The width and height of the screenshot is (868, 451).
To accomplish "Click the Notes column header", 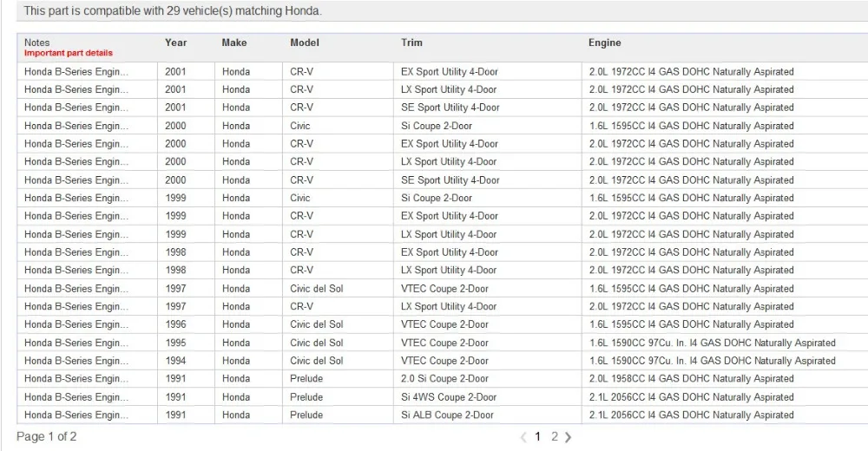I will (36, 42).
